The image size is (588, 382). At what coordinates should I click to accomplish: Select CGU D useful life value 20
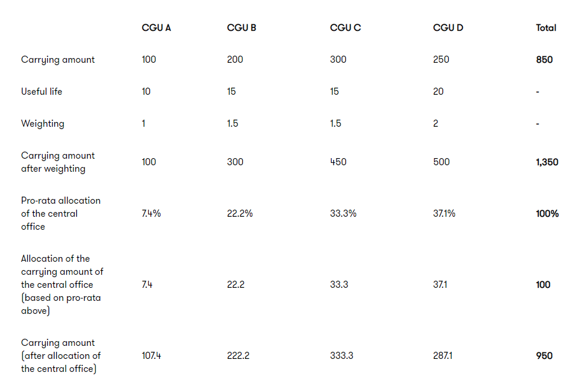tap(438, 92)
